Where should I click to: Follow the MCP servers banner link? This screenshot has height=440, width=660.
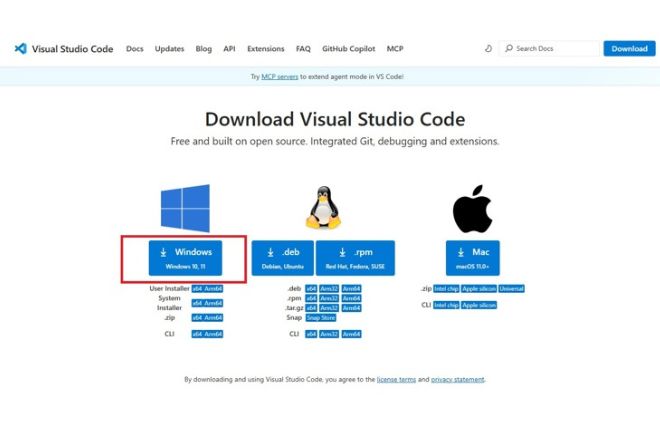(279, 77)
